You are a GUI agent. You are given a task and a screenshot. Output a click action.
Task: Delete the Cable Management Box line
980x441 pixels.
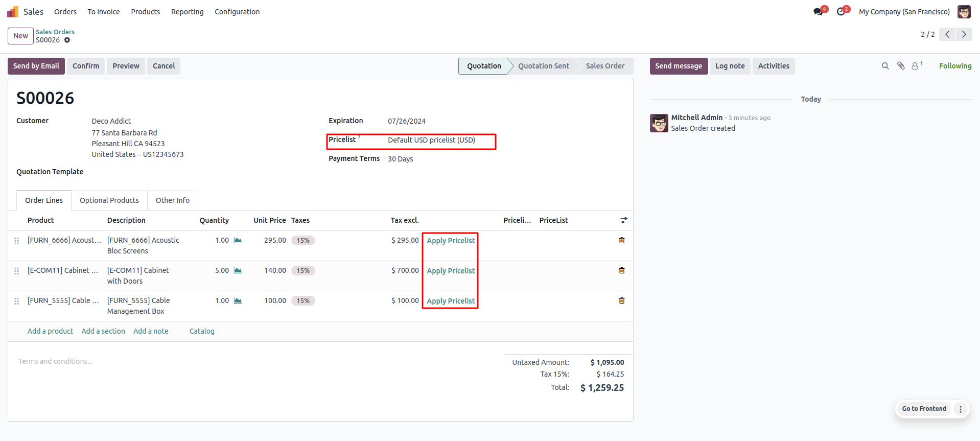pos(621,300)
